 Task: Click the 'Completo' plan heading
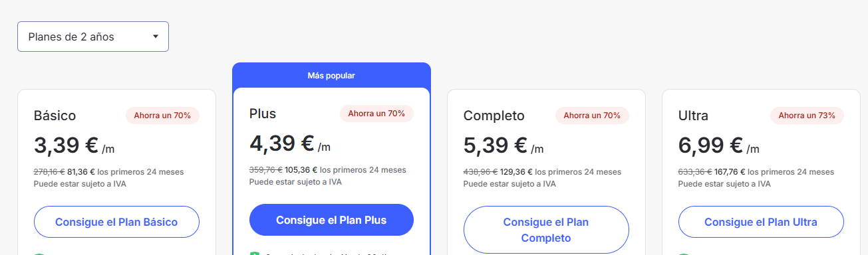coord(494,116)
